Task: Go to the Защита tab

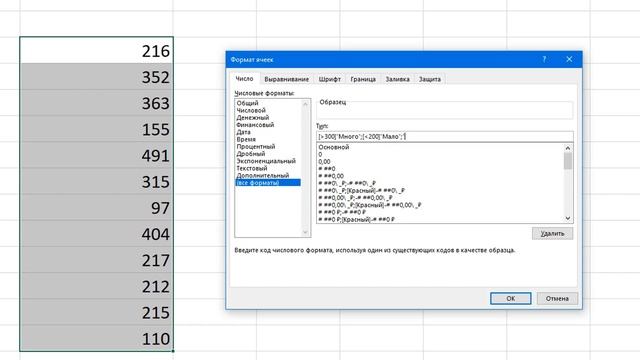Action: [429, 79]
